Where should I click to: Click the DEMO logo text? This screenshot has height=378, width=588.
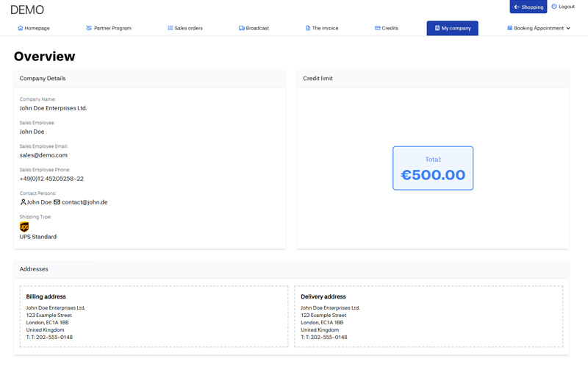coord(27,10)
